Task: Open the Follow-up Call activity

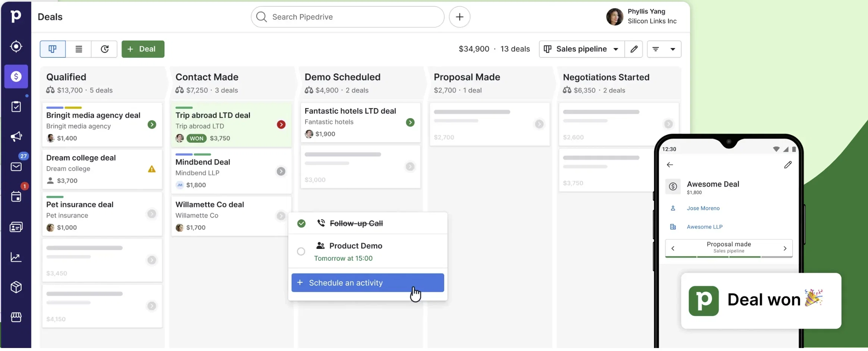Action: point(368,223)
